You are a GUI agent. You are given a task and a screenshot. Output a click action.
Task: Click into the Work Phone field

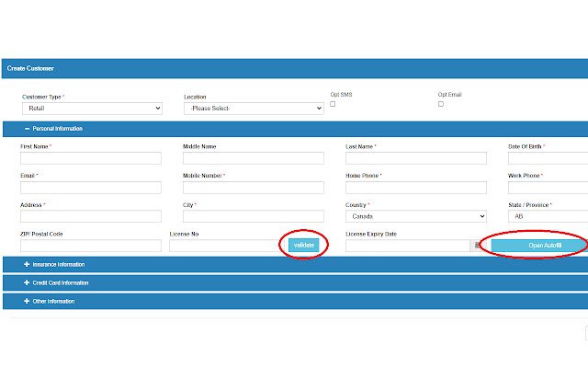point(548,188)
